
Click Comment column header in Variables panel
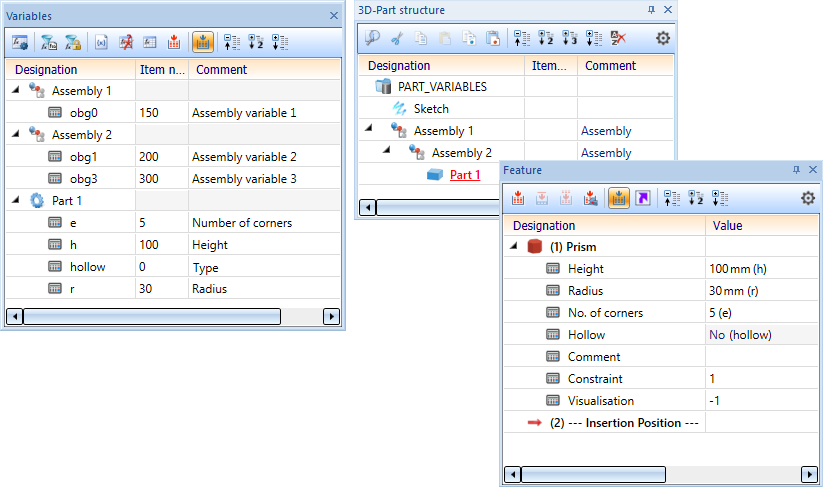click(x=265, y=69)
